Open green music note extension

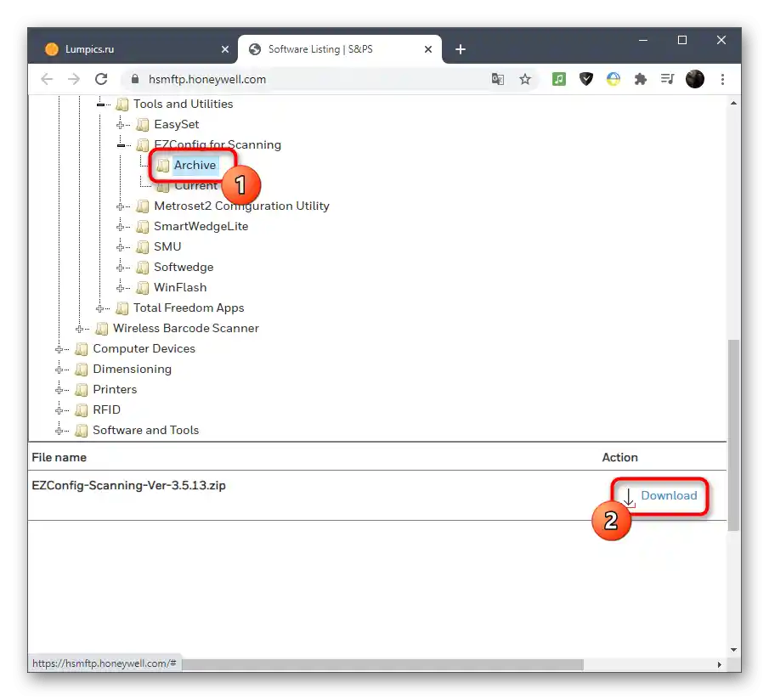click(x=558, y=79)
